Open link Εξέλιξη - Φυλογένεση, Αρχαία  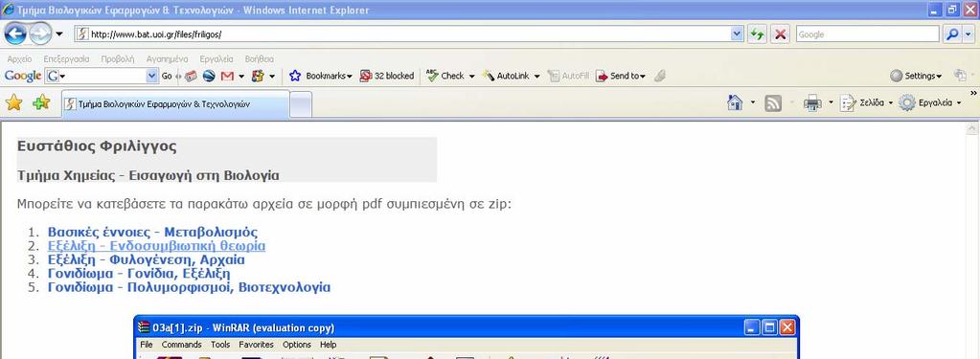coord(147,259)
